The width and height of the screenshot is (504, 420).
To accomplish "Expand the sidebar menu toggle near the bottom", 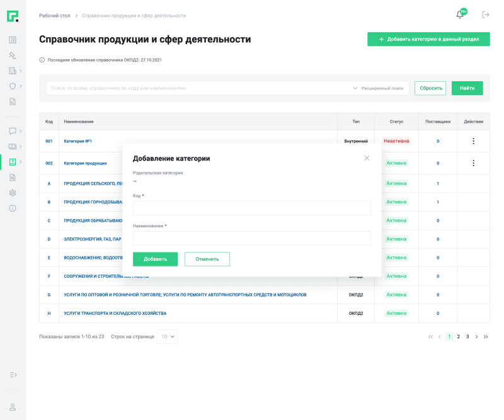I will tap(13, 375).
